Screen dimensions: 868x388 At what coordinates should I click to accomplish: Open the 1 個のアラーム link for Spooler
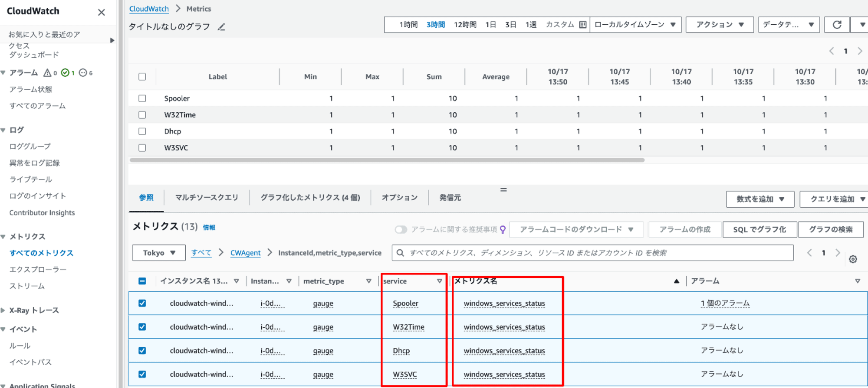725,303
